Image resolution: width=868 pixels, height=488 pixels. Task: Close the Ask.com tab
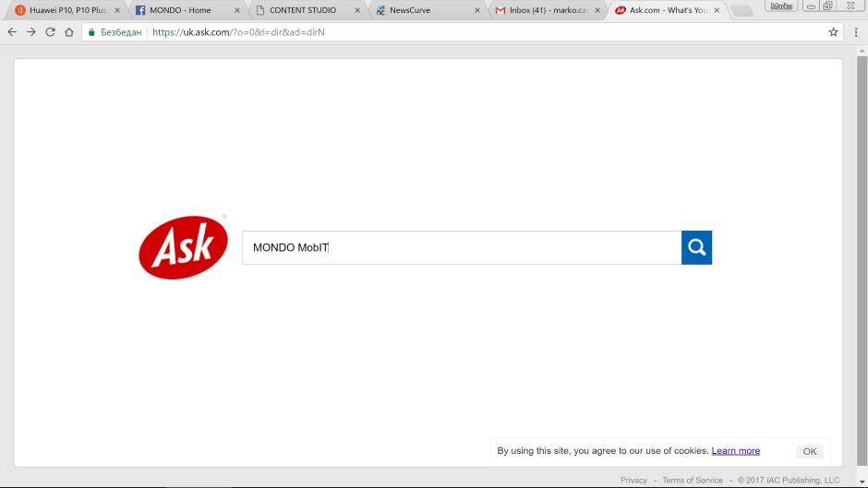point(716,10)
